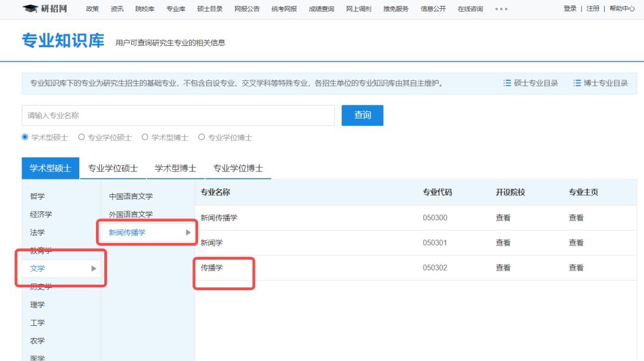Click the 新闻学 major name
Viewport: 644px width, 361px height.
(212, 243)
